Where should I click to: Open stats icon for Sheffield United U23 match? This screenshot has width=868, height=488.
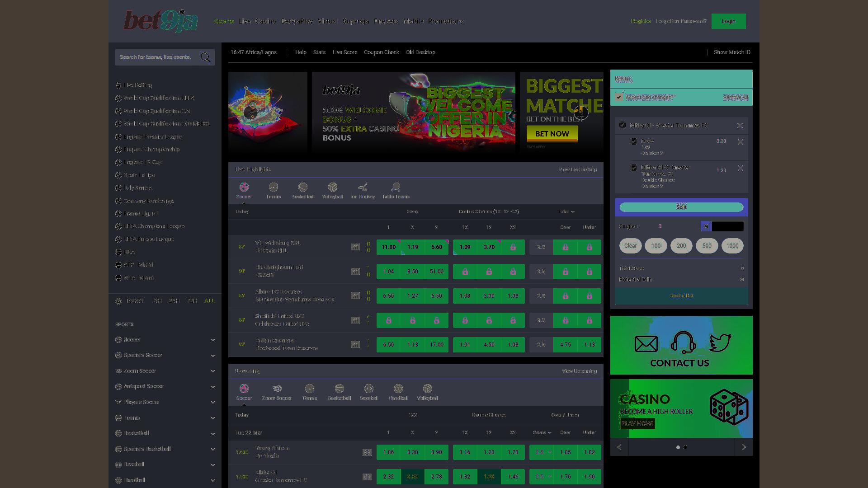355,320
